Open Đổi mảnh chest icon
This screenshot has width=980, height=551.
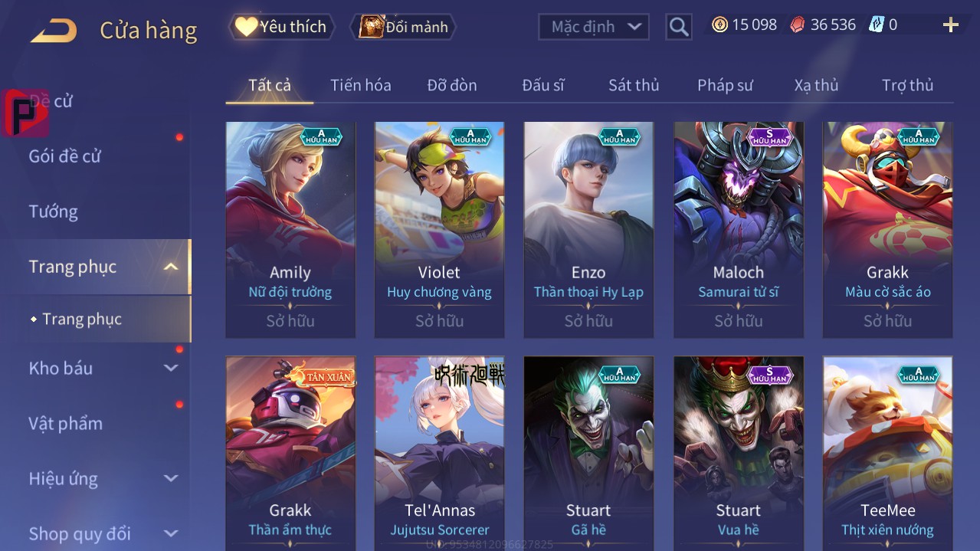[x=371, y=27]
